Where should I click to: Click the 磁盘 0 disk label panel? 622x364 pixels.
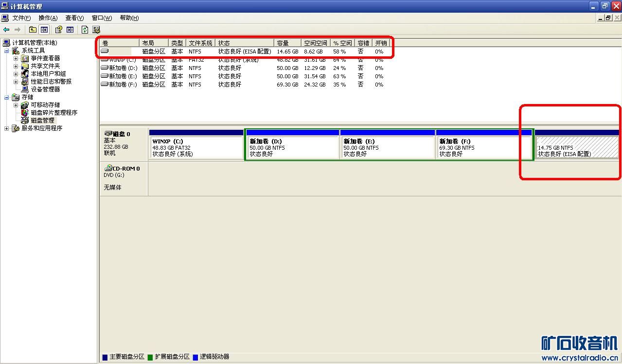124,144
